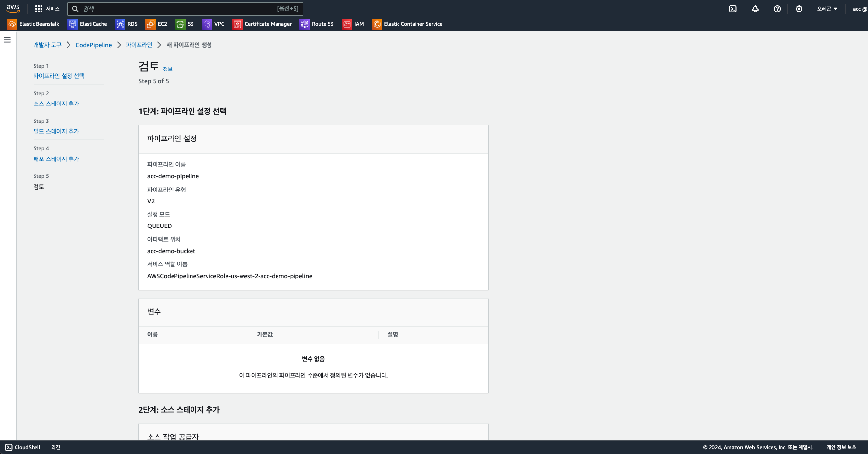The height and width of the screenshot is (454, 868).
Task: Select pipeline name acc-demo-pipeline text
Action: (x=173, y=176)
